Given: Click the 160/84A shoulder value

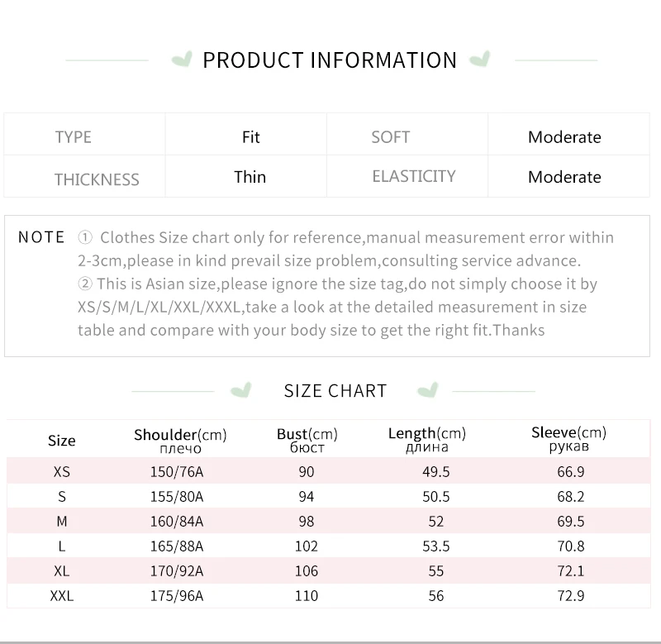Looking at the screenshot, I should coord(180,522).
